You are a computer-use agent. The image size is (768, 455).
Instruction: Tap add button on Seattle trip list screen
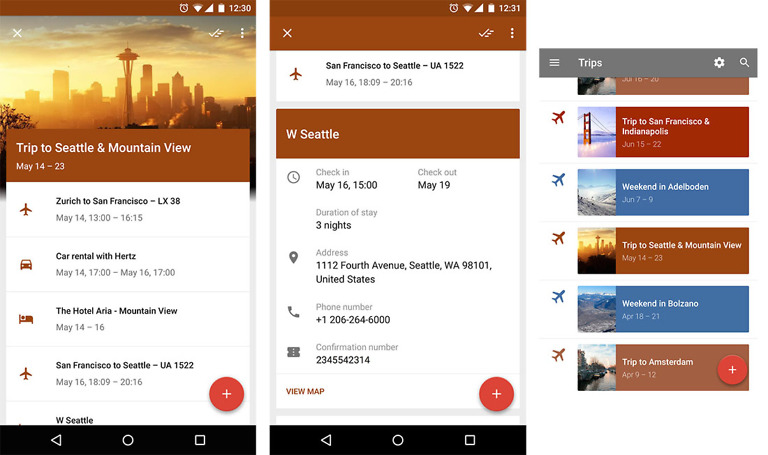tap(226, 394)
